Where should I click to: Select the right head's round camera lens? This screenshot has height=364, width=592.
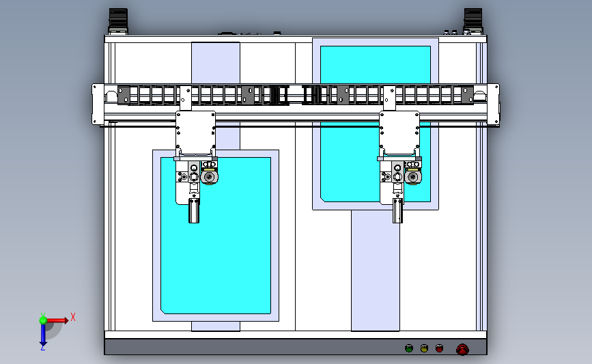point(413,177)
